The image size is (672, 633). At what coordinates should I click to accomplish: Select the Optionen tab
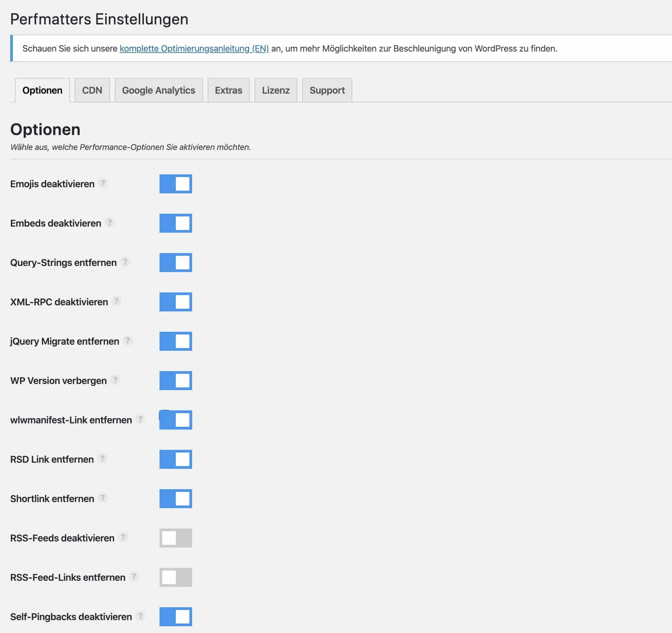pyautogui.click(x=42, y=90)
